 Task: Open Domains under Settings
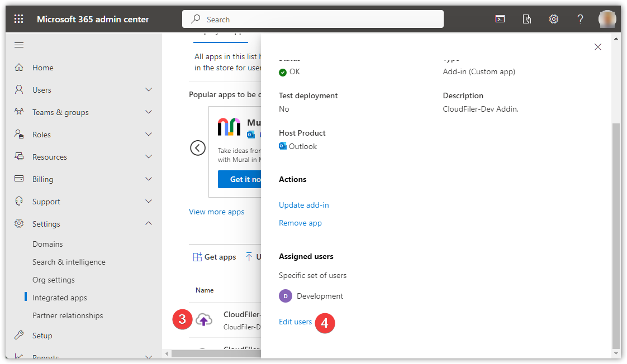[x=47, y=244]
